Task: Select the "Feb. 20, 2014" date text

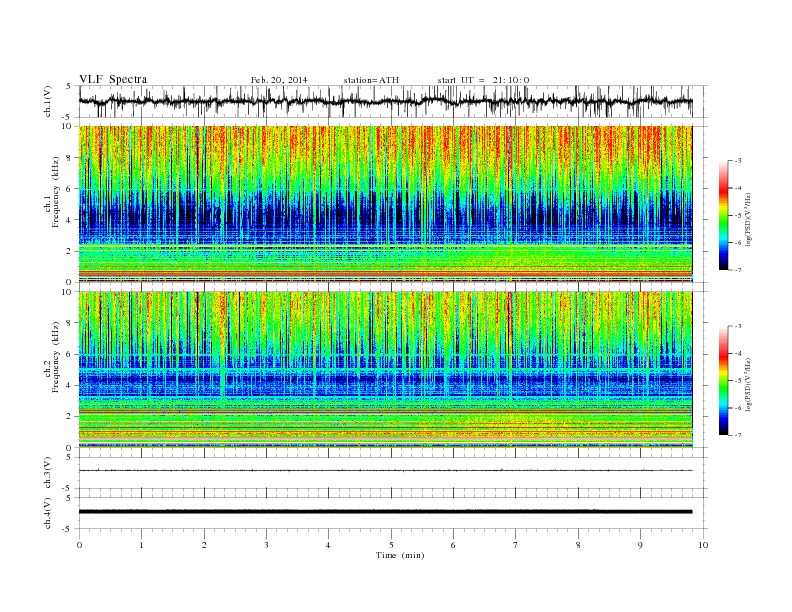Action: tap(279, 80)
